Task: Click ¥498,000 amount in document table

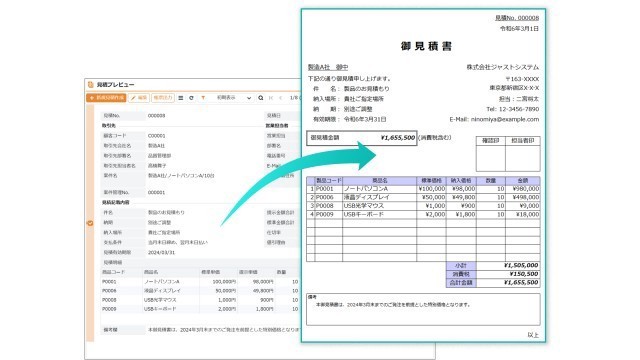Action: pyautogui.click(x=525, y=198)
